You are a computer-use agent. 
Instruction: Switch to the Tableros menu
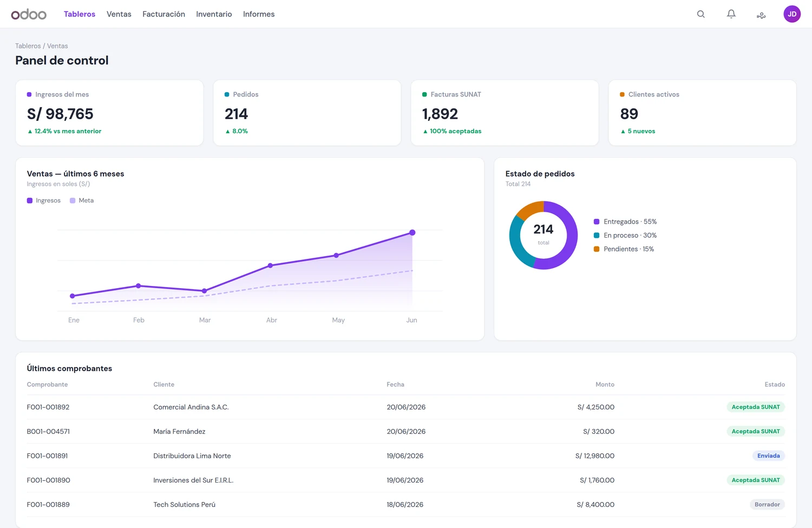pos(80,14)
